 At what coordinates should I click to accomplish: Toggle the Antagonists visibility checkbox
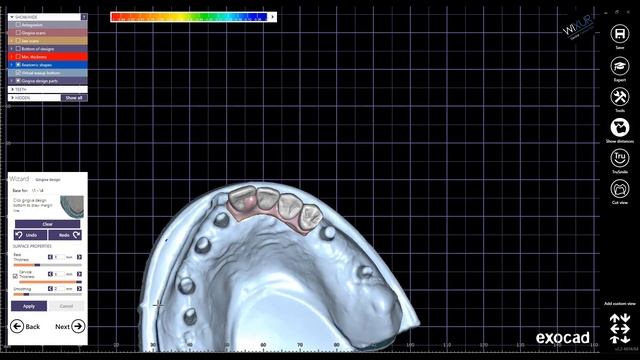[x=18, y=25]
